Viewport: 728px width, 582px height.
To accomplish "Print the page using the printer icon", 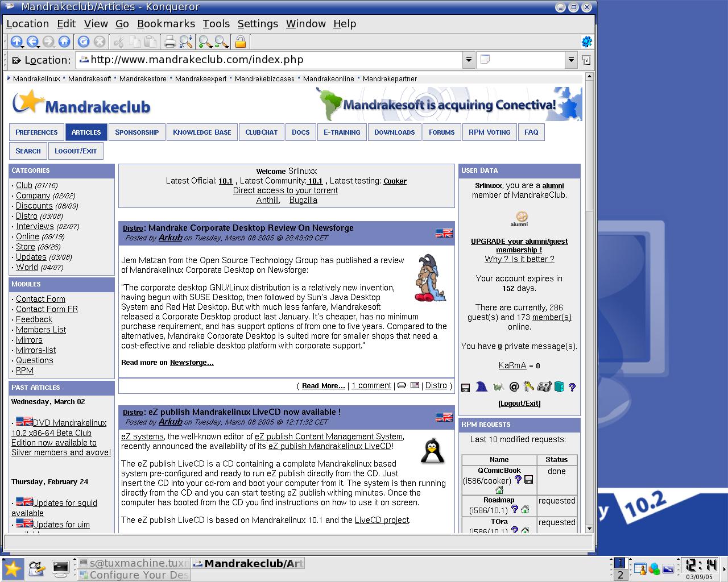I will (x=169, y=41).
